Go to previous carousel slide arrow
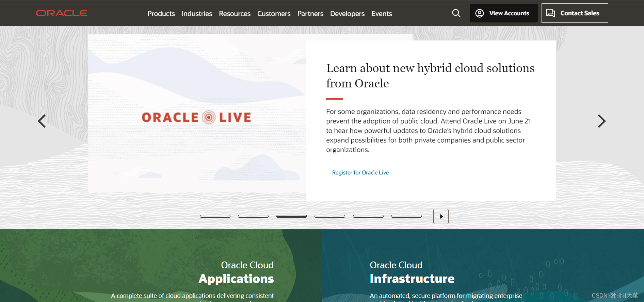 click(x=42, y=121)
